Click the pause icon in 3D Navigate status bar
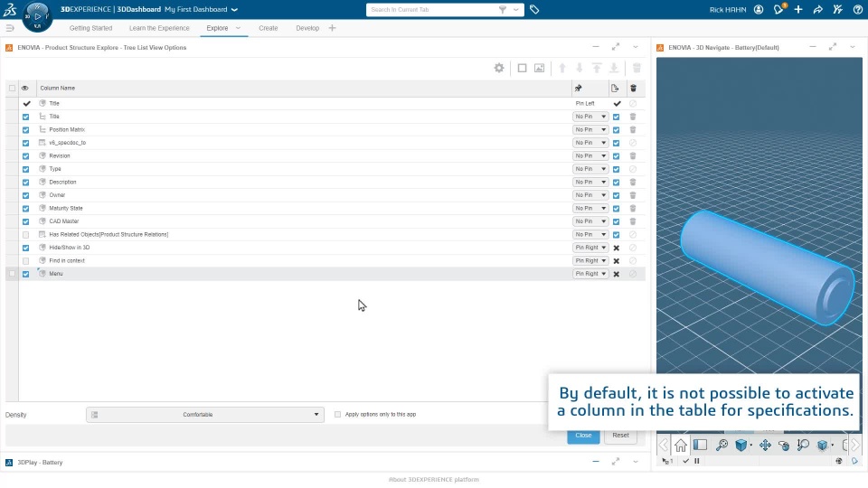The width and height of the screenshot is (868, 488). coord(697,461)
